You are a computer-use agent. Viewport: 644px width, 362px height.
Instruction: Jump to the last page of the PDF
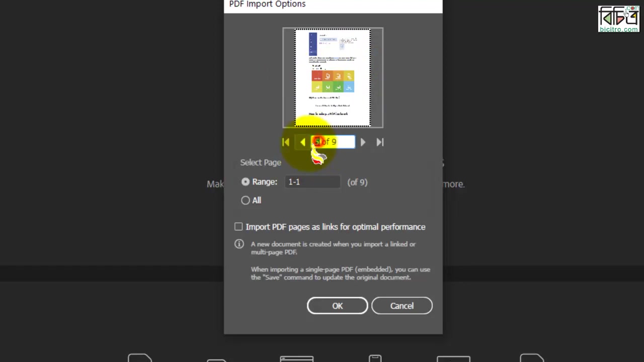click(x=380, y=142)
